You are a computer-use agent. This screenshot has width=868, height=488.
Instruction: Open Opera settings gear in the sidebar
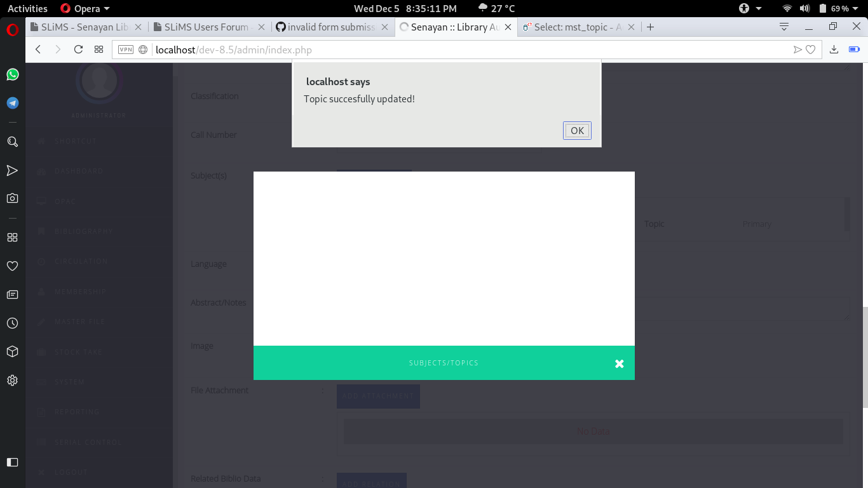pos(12,380)
